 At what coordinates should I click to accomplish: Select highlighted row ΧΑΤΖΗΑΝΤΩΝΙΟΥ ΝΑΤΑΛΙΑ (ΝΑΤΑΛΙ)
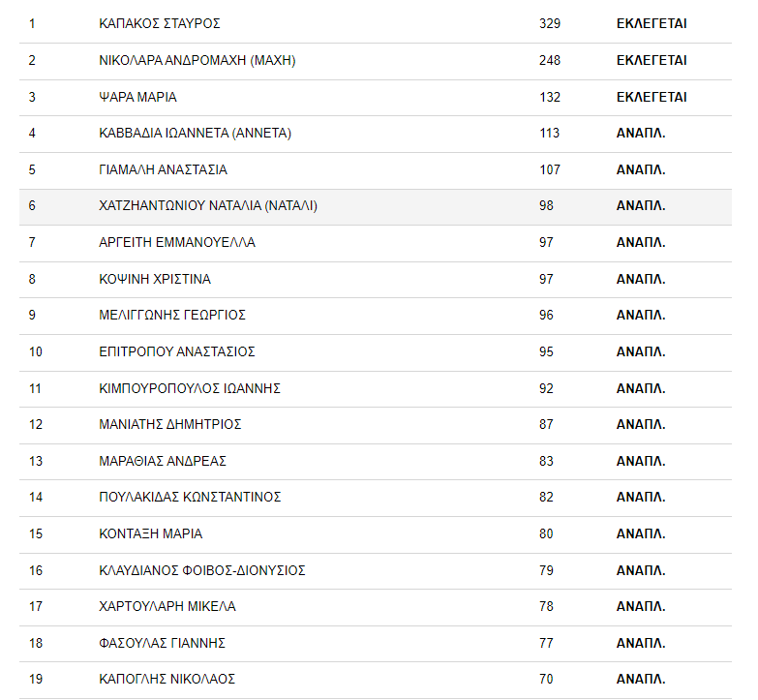coord(208,206)
